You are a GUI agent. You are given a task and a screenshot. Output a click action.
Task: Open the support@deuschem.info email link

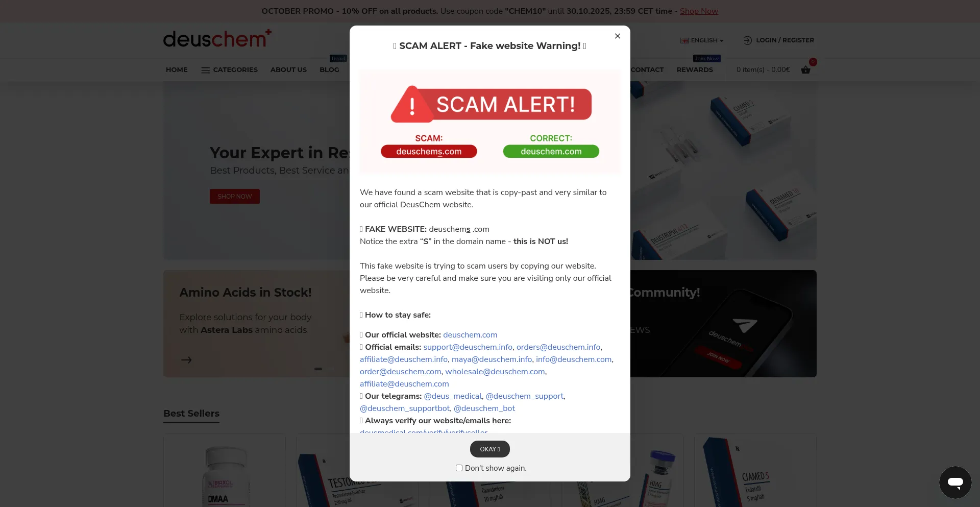[468, 347]
